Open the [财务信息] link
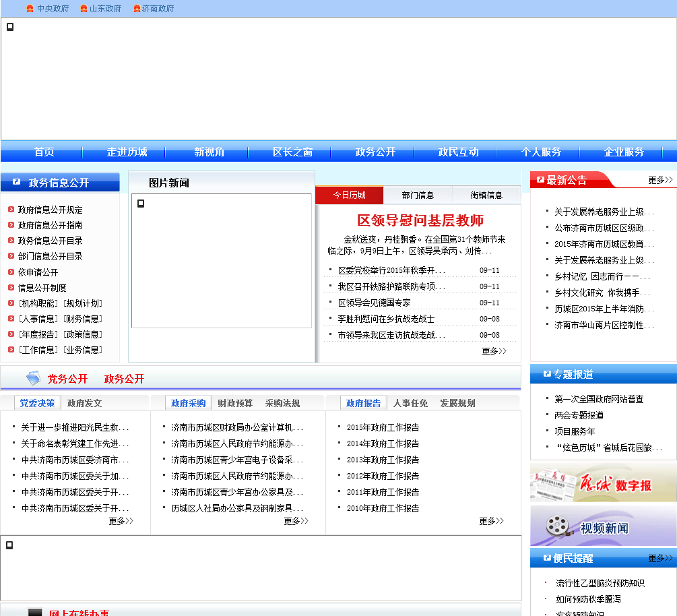 83,319
